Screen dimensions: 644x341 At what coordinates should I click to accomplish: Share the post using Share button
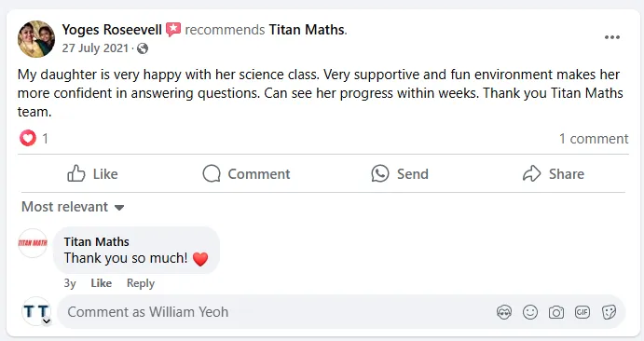(x=554, y=173)
